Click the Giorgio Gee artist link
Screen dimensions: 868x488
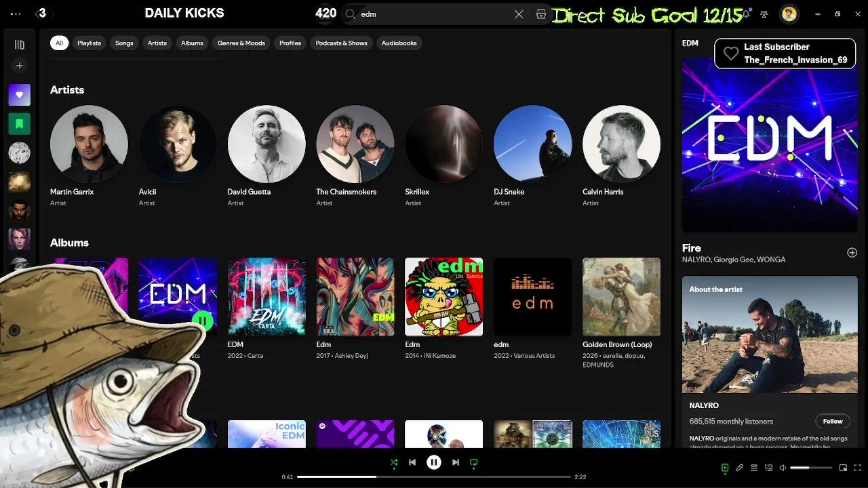click(734, 260)
